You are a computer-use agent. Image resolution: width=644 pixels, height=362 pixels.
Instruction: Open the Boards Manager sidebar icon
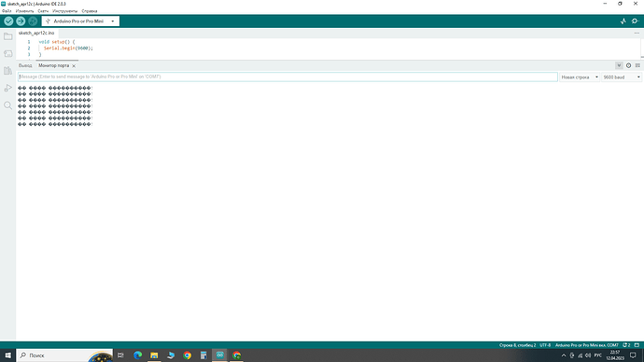pos(7,54)
